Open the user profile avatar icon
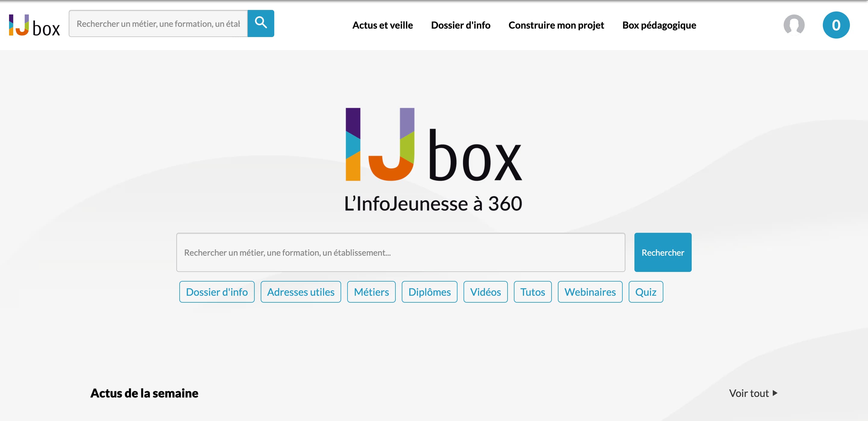Screen dimensions: 868x421 pyautogui.click(x=794, y=25)
